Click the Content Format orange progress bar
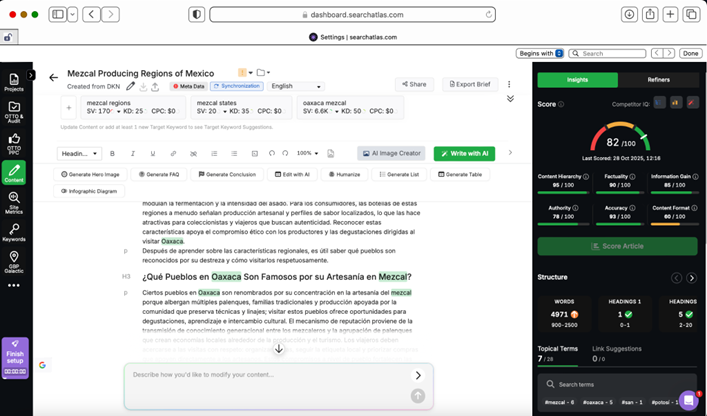 (x=674, y=224)
